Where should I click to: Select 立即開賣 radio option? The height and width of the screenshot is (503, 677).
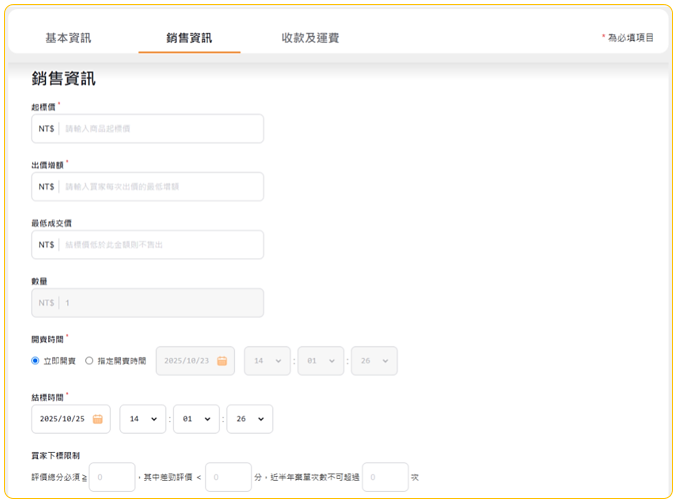[36, 361]
